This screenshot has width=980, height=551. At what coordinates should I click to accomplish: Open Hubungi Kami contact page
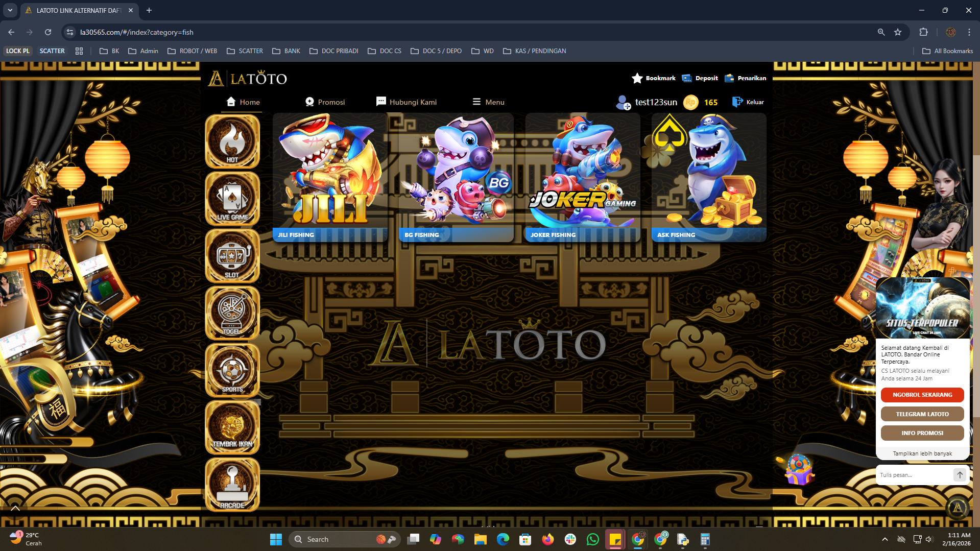click(x=407, y=102)
